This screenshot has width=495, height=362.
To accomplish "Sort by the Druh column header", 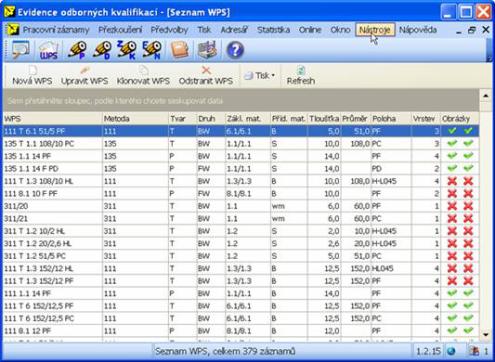I will tap(211, 119).
